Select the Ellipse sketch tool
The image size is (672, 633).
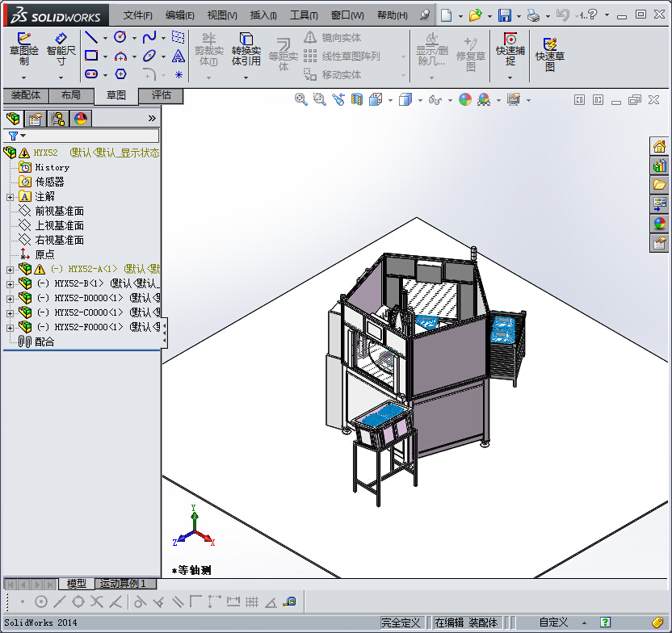(x=149, y=56)
